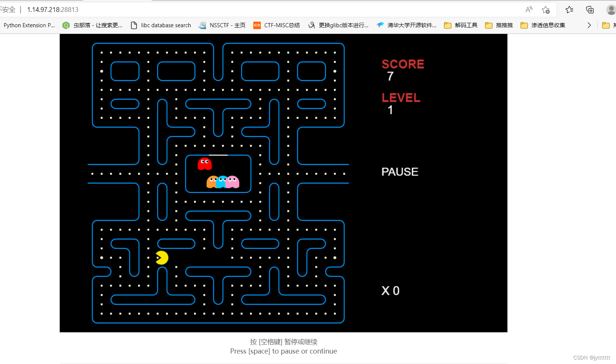Click the SCORE label

403,64
